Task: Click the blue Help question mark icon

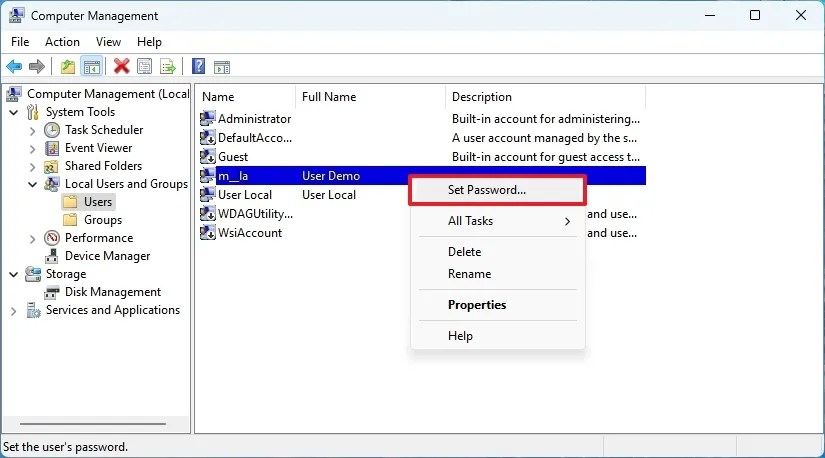Action: click(x=198, y=66)
